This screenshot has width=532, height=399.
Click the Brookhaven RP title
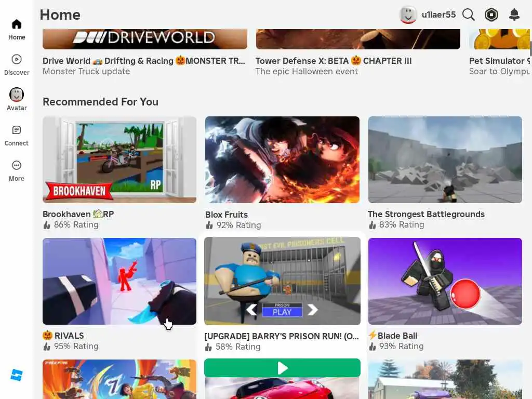point(78,214)
